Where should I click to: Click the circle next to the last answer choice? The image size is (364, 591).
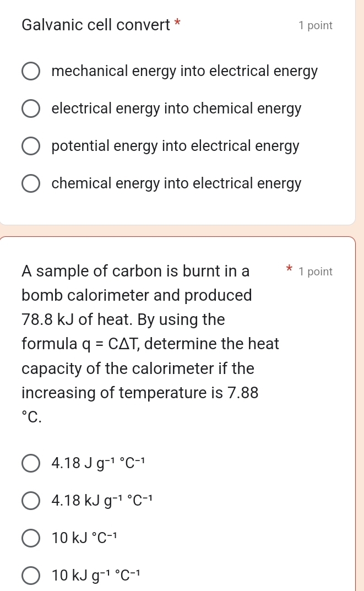tap(31, 575)
